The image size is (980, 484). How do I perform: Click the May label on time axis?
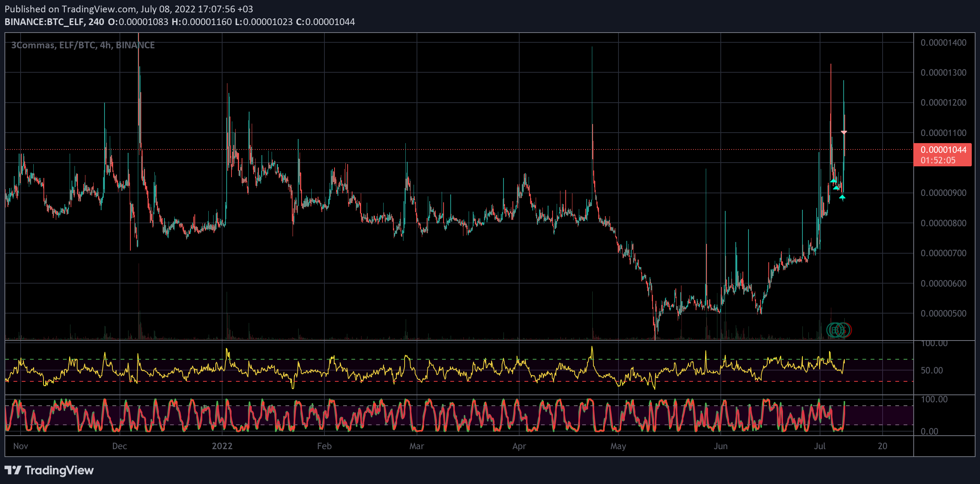pos(618,446)
